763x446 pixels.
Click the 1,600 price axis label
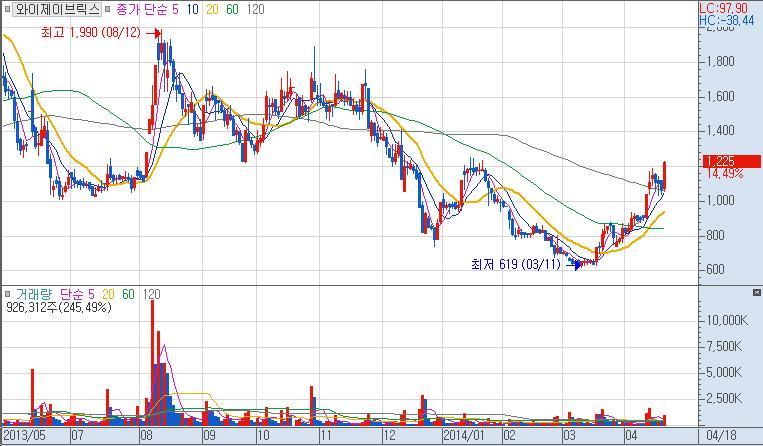pyautogui.click(x=720, y=96)
